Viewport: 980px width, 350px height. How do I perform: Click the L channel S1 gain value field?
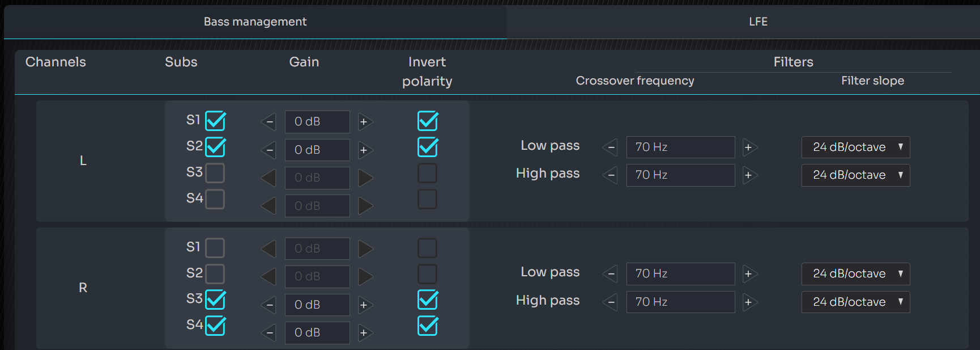(x=317, y=122)
